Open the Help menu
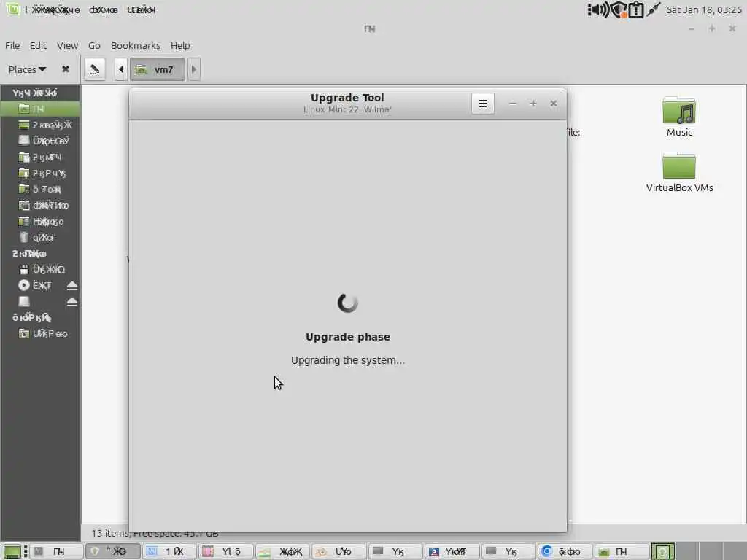Screen dimensions: 747x560 (180, 45)
